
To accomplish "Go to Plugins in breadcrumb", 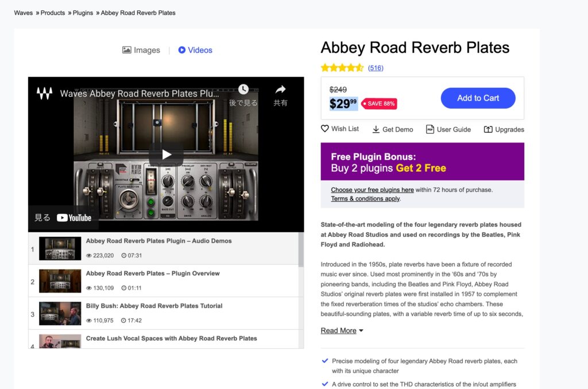I will 83,13.
